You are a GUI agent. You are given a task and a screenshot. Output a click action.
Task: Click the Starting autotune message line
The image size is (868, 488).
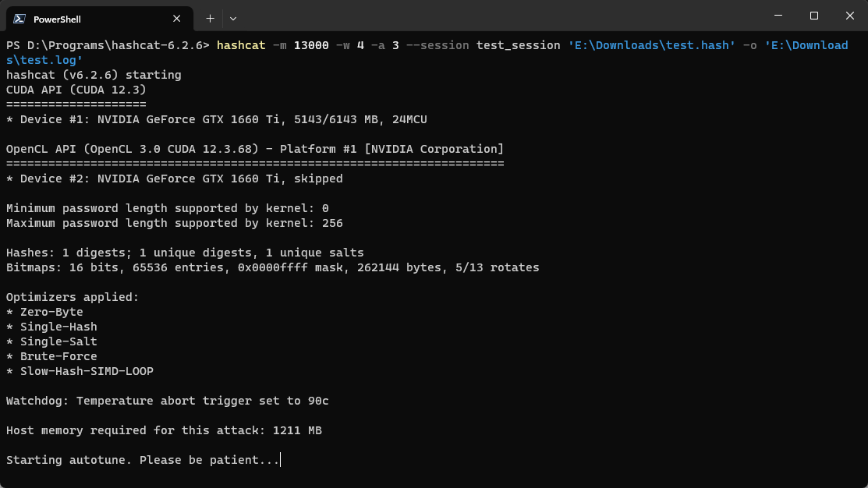click(x=142, y=460)
